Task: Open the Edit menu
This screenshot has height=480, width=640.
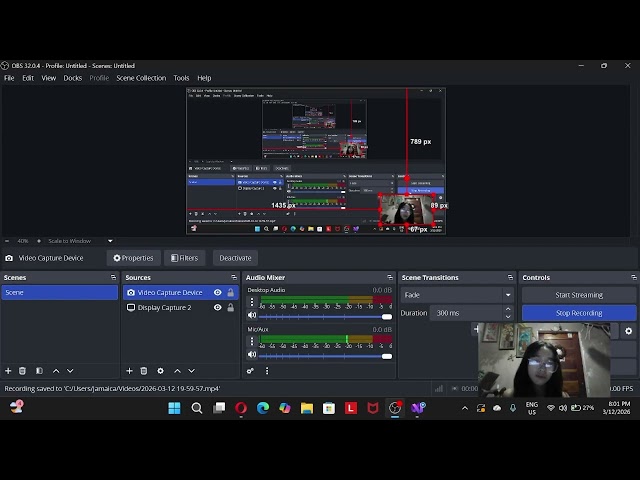Action: (x=28, y=78)
